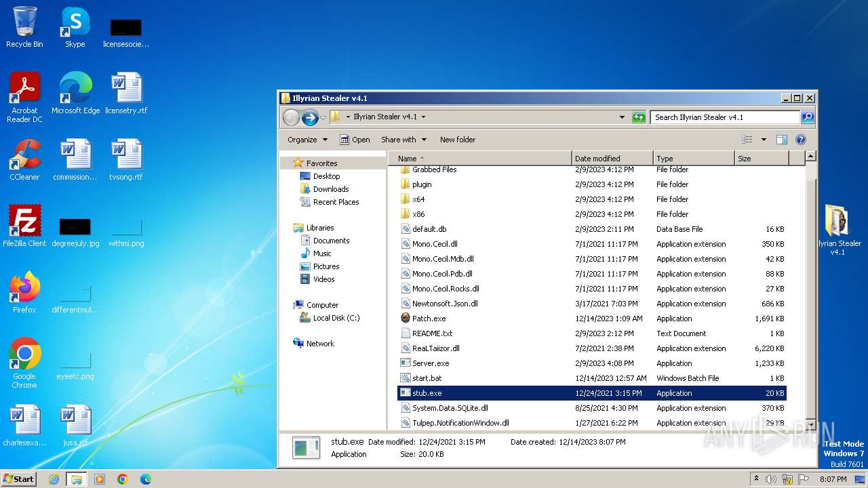Open recent locations dropdown beside nav arrows
Viewport: 868px width, 488px height.
323,117
